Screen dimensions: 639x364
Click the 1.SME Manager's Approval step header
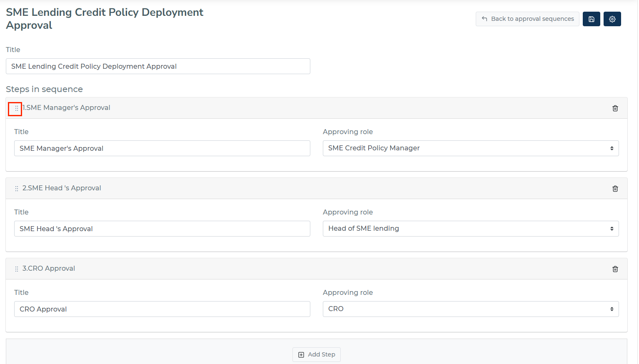pos(317,108)
